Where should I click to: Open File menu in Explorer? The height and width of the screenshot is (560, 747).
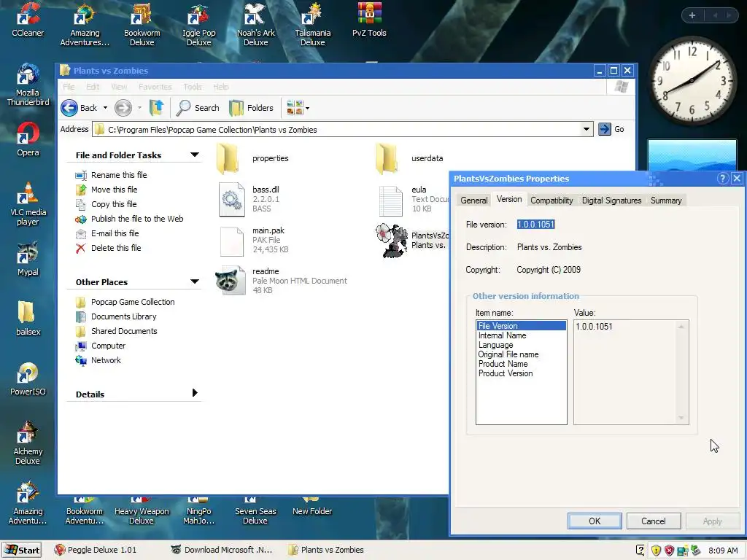pyautogui.click(x=69, y=87)
